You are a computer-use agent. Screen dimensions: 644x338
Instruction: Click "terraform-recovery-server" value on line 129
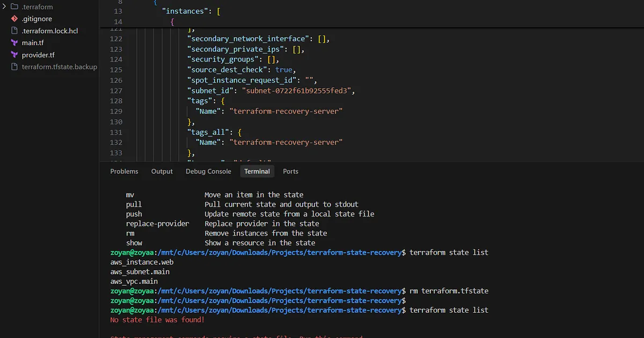coord(286,111)
